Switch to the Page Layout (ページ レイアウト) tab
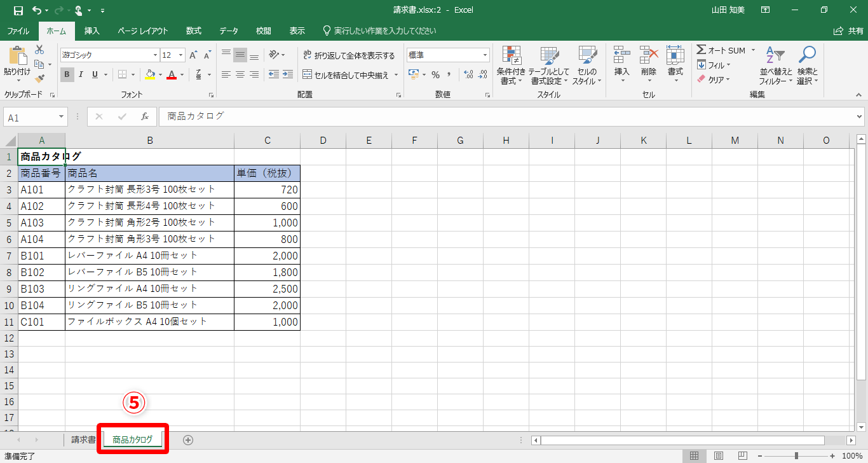868x463 pixels. [143, 31]
